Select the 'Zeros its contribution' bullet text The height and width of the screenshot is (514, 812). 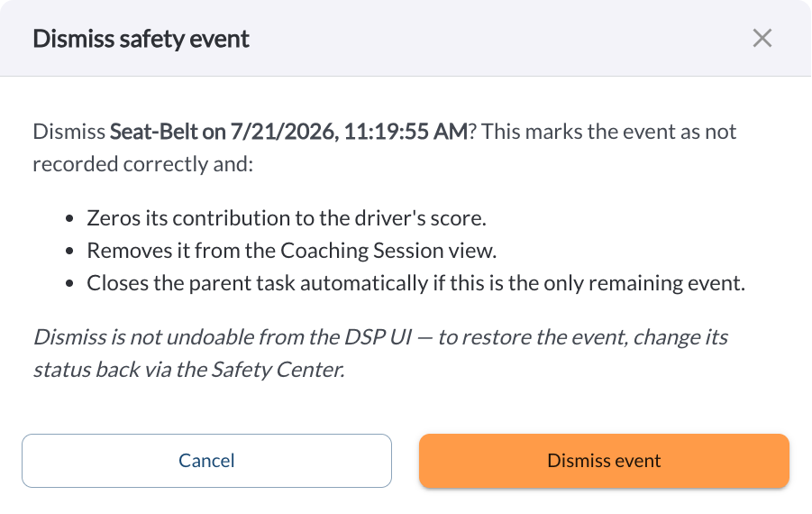287,218
